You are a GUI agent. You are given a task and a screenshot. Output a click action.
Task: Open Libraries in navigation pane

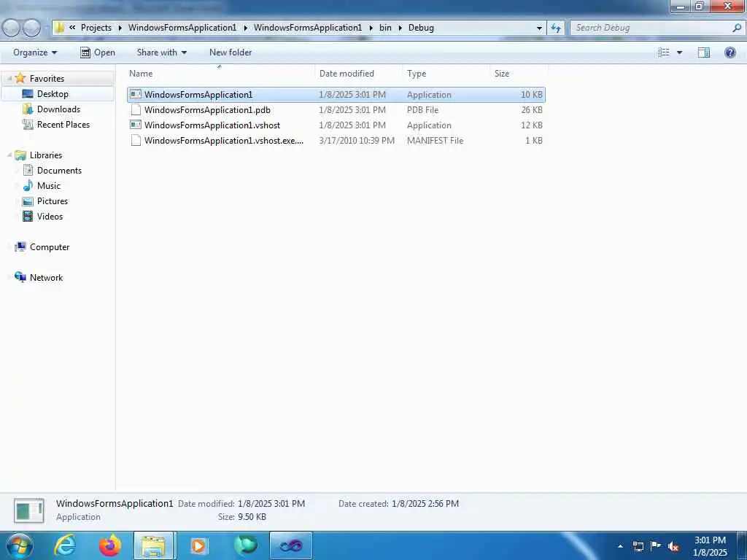(46, 155)
